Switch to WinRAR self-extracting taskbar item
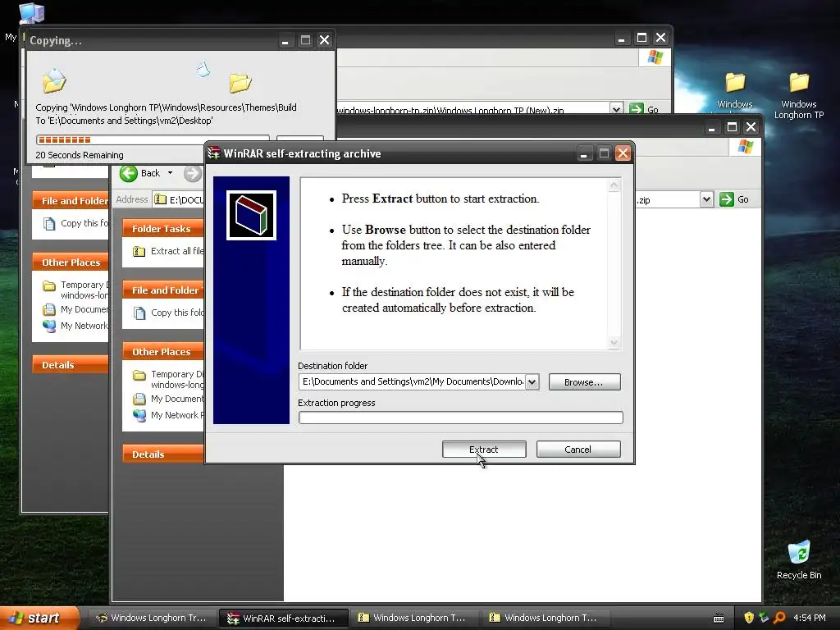This screenshot has width=840, height=630. pyautogui.click(x=283, y=618)
